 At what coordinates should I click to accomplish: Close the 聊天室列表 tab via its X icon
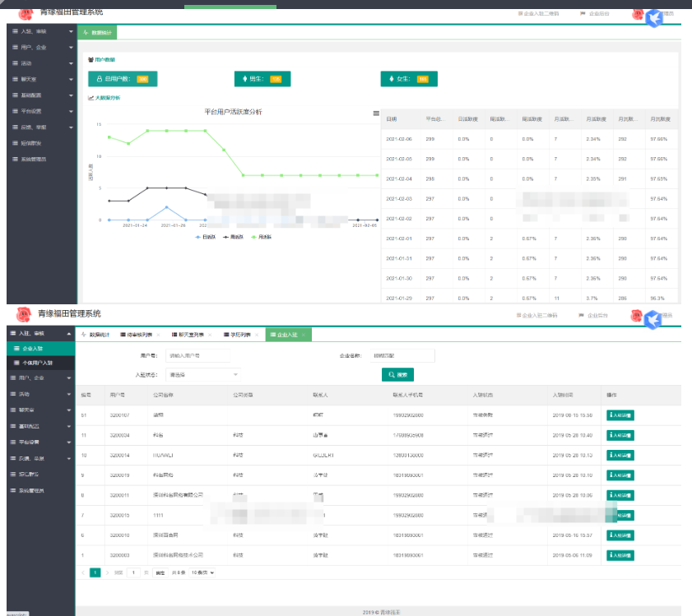pyautogui.click(x=211, y=335)
